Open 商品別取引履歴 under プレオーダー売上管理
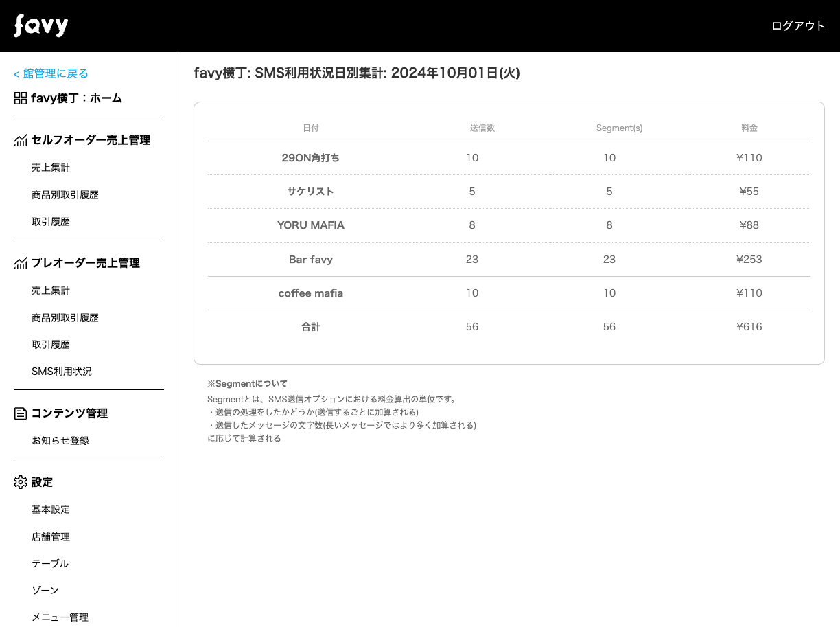The image size is (840, 627). 65,318
